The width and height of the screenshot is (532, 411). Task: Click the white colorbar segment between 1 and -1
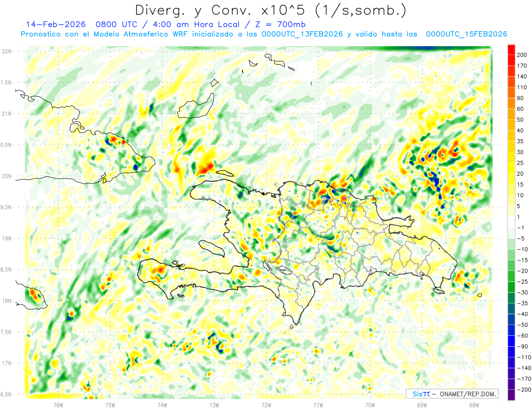(511, 223)
